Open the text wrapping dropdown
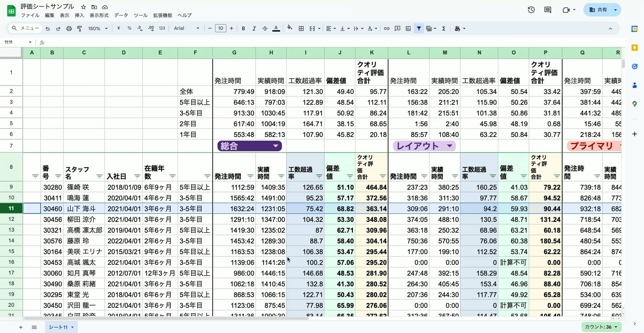Screen dimensions: 644x333 tap(359, 29)
